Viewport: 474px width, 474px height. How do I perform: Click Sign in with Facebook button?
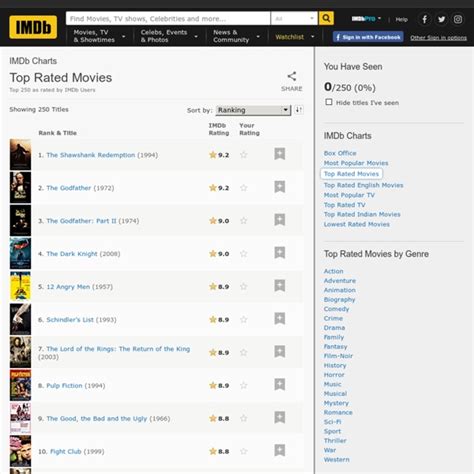click(368, 37)
